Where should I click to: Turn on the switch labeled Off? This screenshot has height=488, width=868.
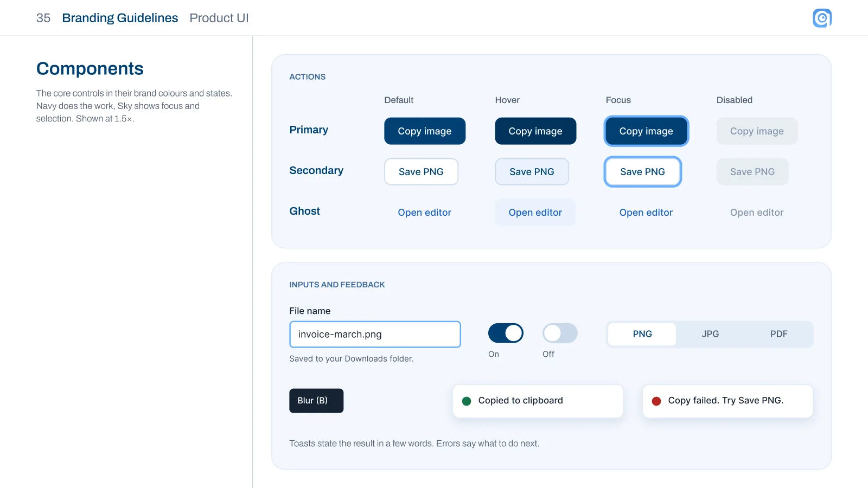[560, 333]
